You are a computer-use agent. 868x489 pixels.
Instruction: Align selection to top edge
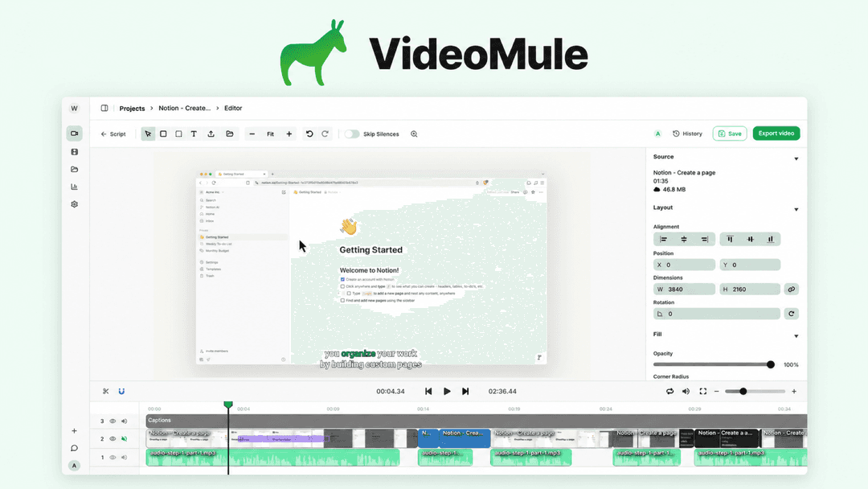730,239
